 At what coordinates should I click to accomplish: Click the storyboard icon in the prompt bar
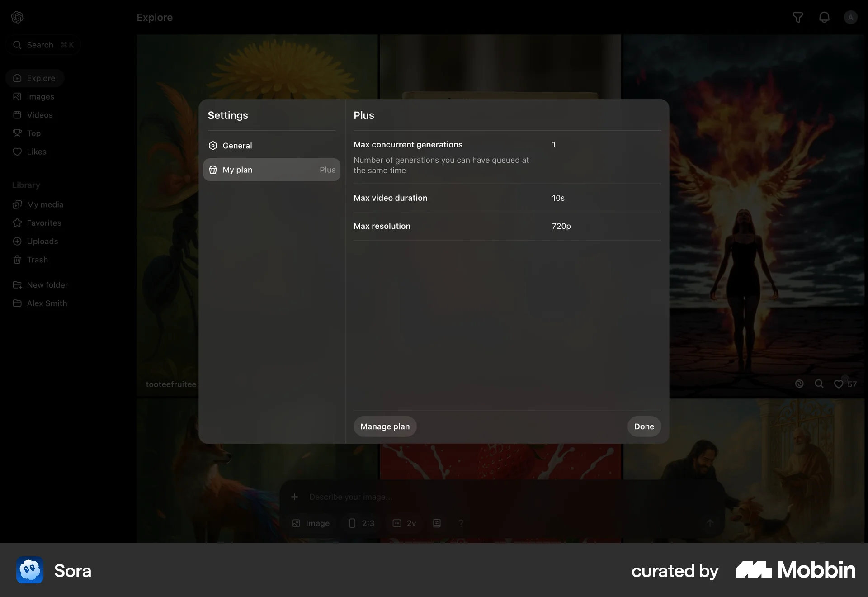437,523
